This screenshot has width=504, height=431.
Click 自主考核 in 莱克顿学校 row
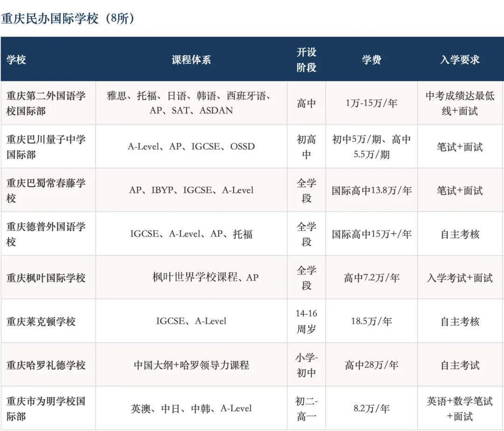[460, 321]
